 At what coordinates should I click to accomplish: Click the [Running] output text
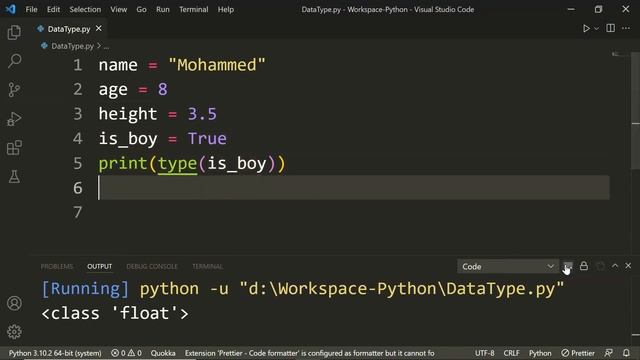[85, 289]
